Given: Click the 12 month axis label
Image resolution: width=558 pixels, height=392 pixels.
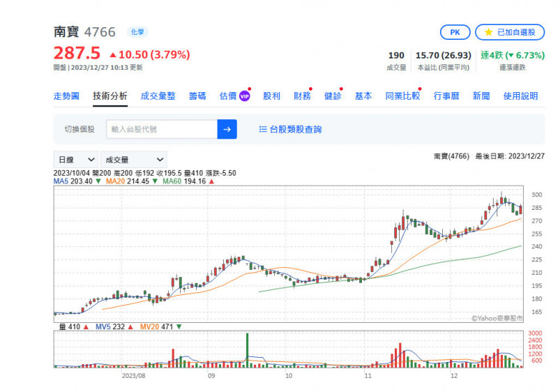Looking at the screenshot, I should 454,376.
